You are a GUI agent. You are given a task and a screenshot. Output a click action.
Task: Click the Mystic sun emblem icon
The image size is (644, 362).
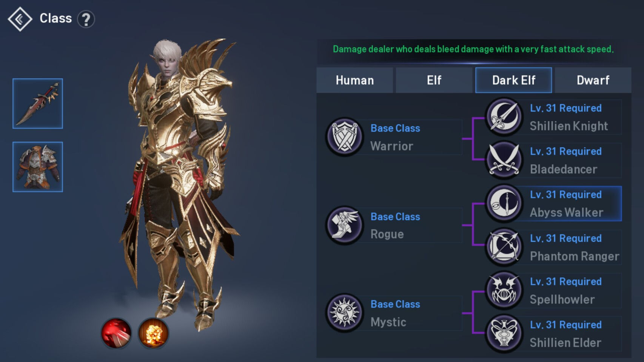click(x=344, y=313)
